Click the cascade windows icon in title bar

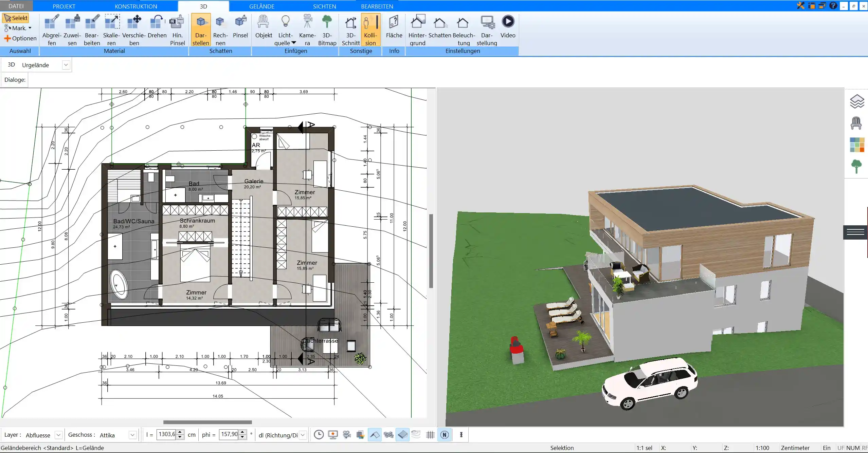(822, 6)
